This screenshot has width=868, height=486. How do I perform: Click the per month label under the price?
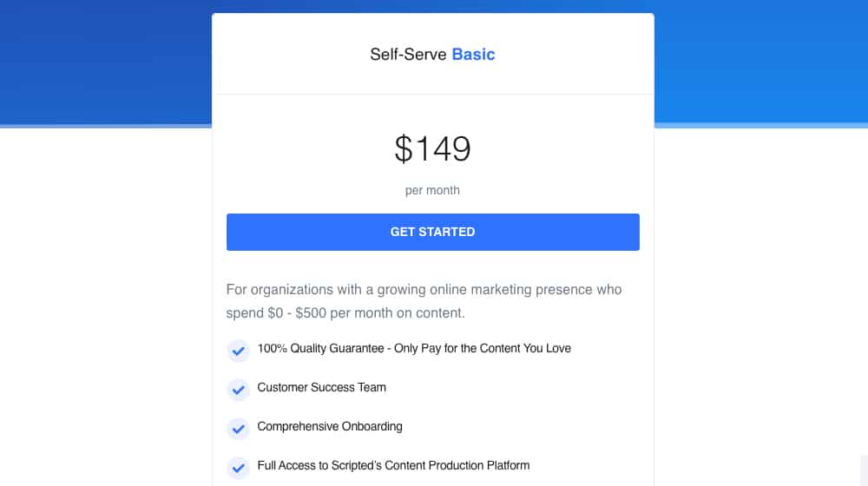[x=432, y=190]
